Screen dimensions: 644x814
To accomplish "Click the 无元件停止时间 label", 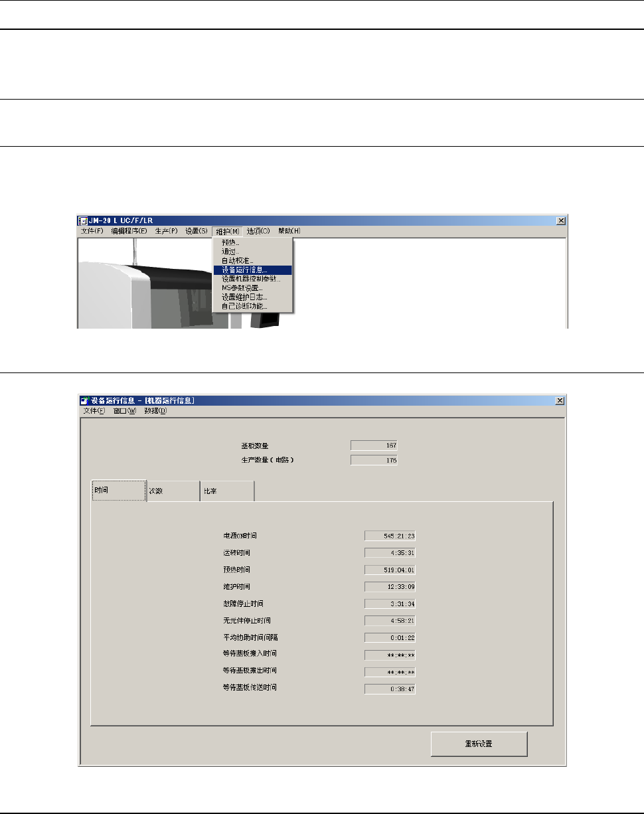I will [x=247, y=620].
